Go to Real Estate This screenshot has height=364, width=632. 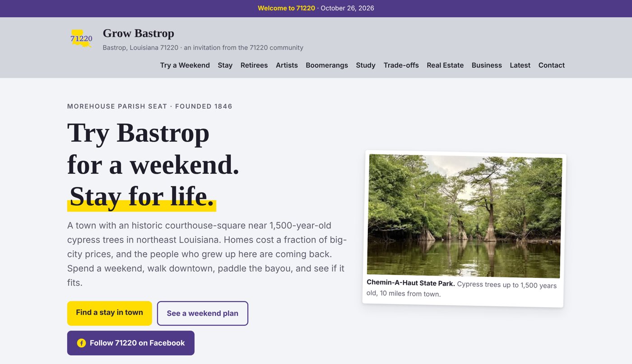coord(445,65)
